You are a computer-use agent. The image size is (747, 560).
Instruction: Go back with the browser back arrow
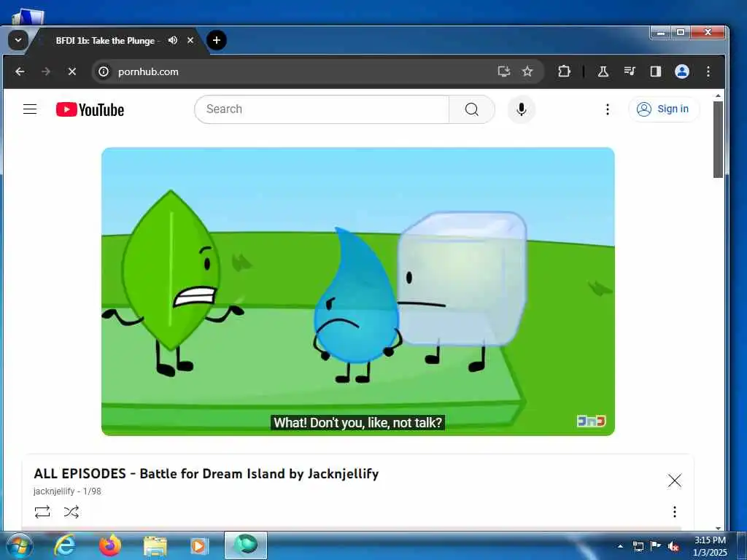[x=20, y=71]
